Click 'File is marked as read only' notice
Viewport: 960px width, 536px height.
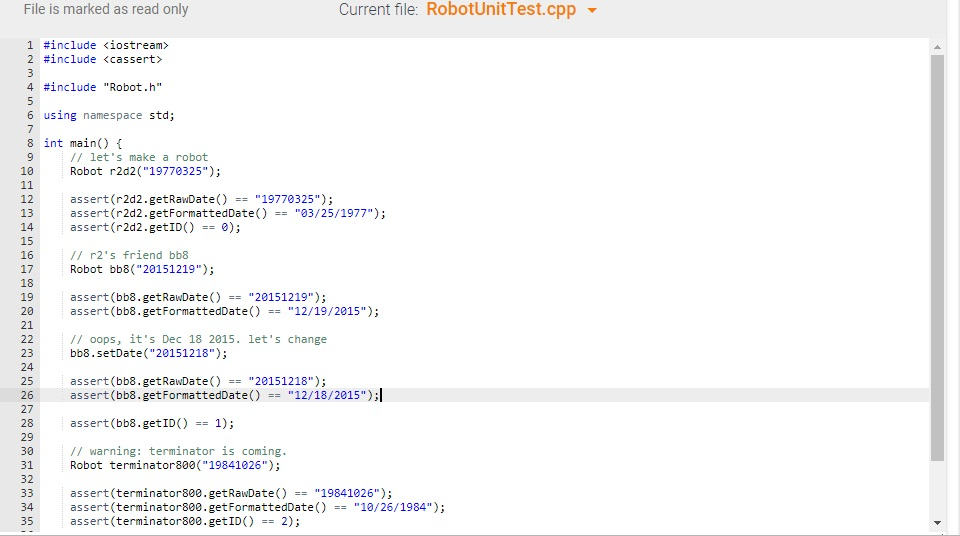[106, 9]
